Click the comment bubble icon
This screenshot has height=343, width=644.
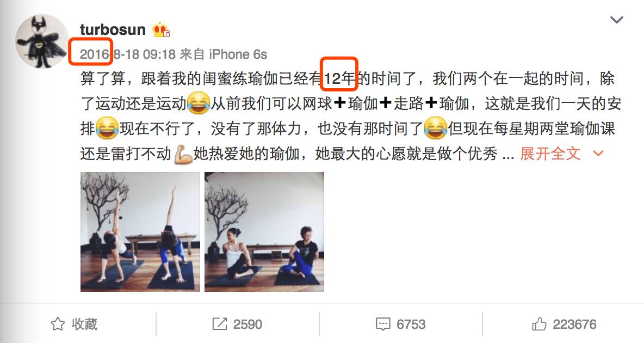[x=383, y=324]
